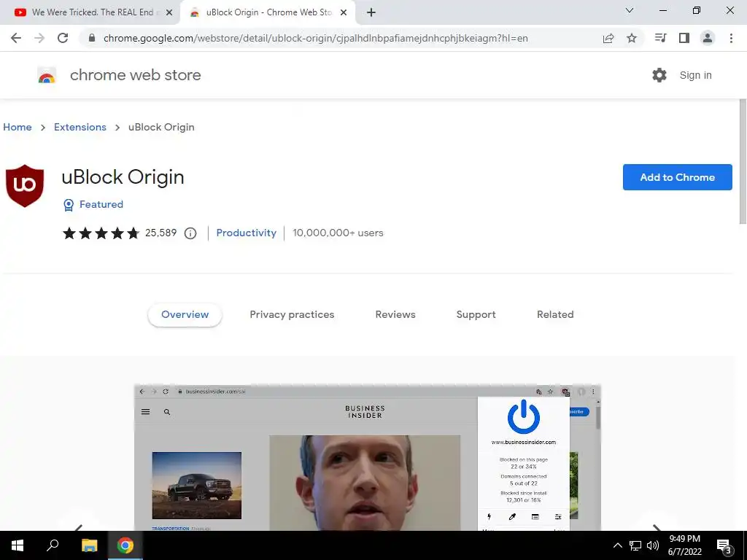Close the uBlock Origin tab
Image resolution: width=747 pixels, height=560 pixels.
coord(344,13)
